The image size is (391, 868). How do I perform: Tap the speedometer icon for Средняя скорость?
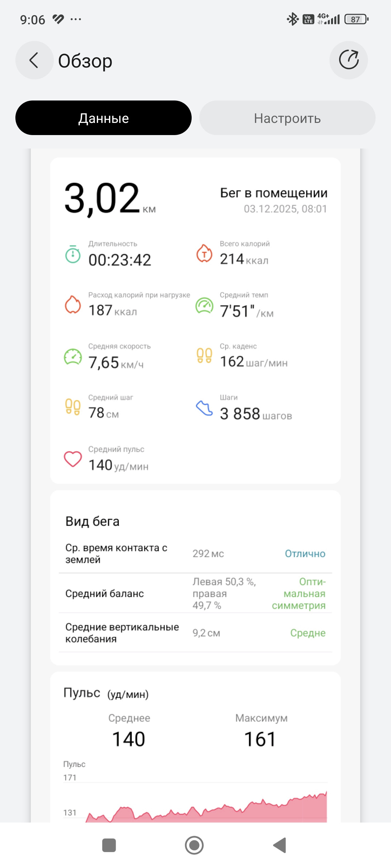click(73, 357)
